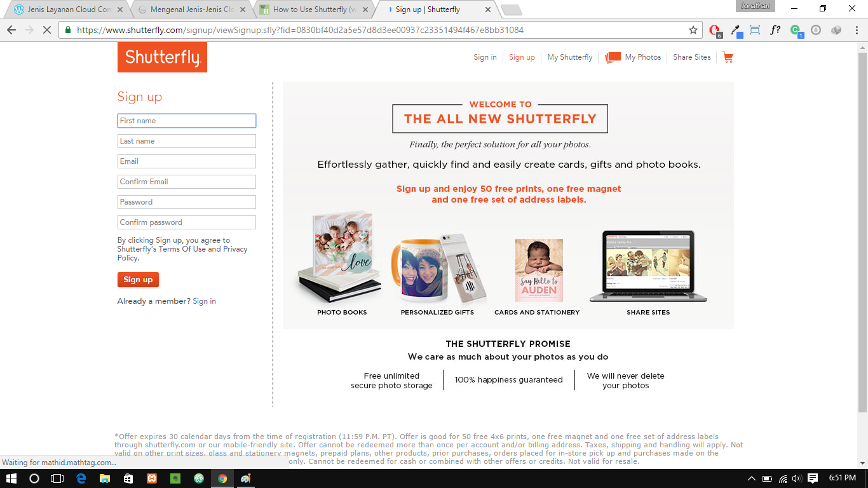Click the My Photos stack icon

[613, 57]
